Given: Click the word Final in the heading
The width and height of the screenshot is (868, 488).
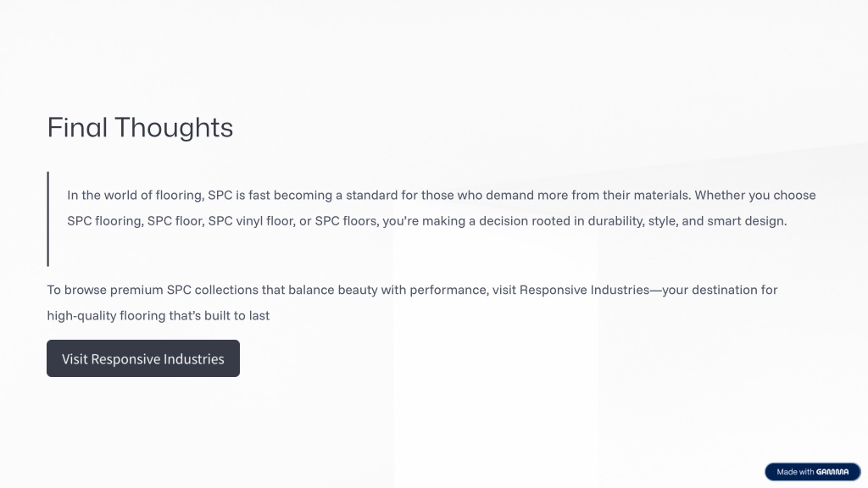Looking at the screenshot, I should (77, 128).
